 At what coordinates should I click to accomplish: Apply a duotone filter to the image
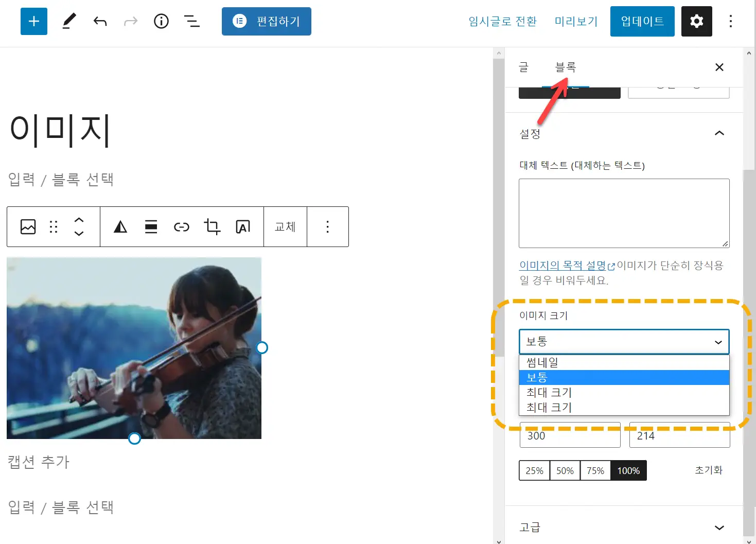click(x=120, y=226)
